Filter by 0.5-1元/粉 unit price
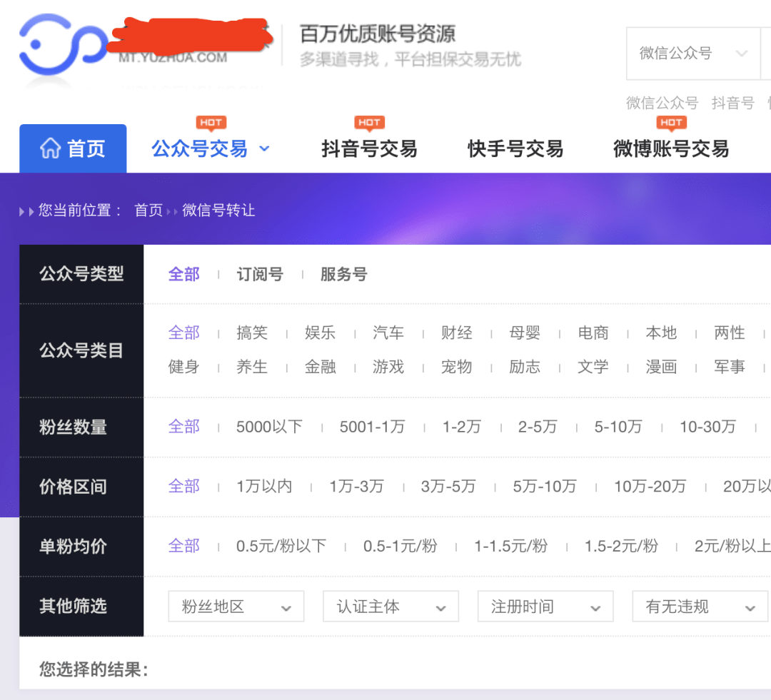 coord(400,546)
